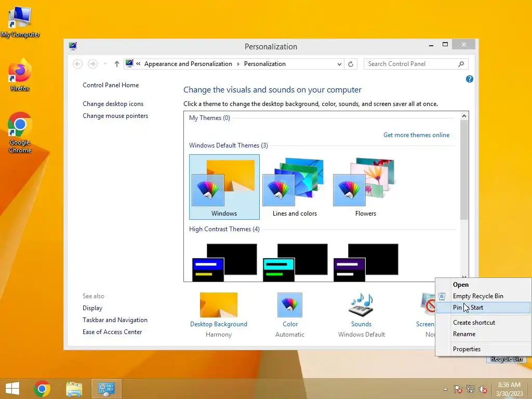Open Change mouse pointers link
The image size is (532, 399).
tap(115, 116)
